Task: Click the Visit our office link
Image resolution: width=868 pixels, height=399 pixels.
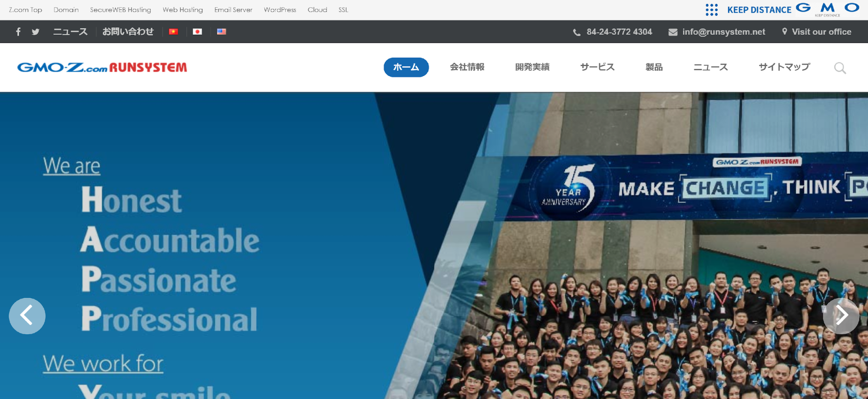Action: [822, 32]
